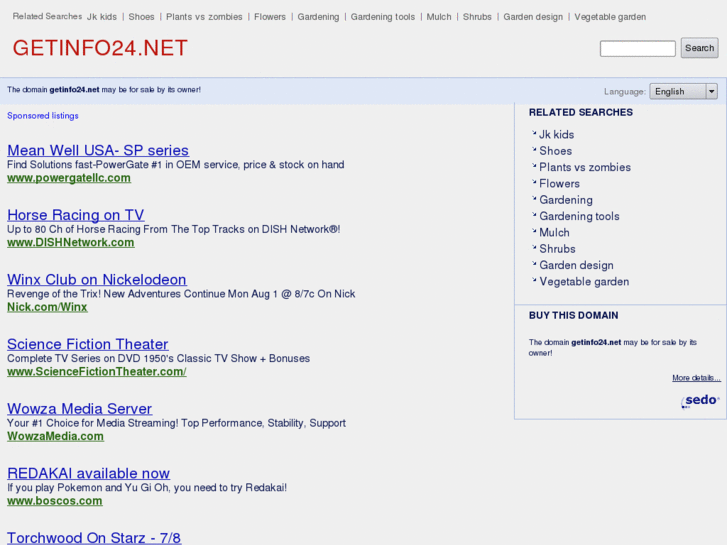
Task: Open Jk kids in sidebar related searches
Action: point(556,135)
